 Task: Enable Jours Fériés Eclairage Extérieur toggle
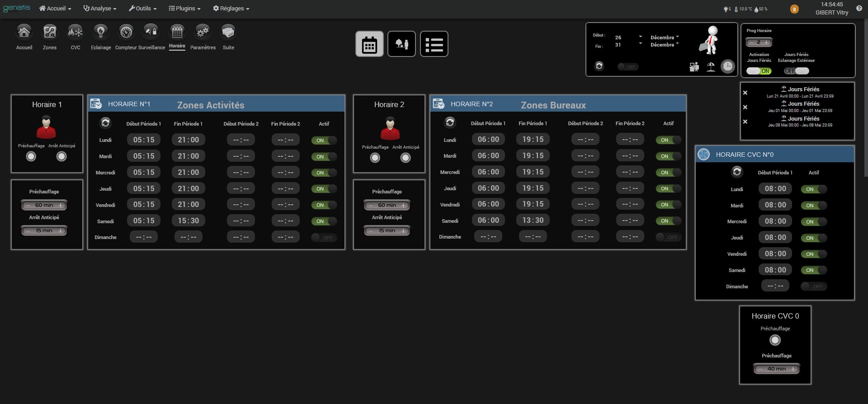coord(796,71)
